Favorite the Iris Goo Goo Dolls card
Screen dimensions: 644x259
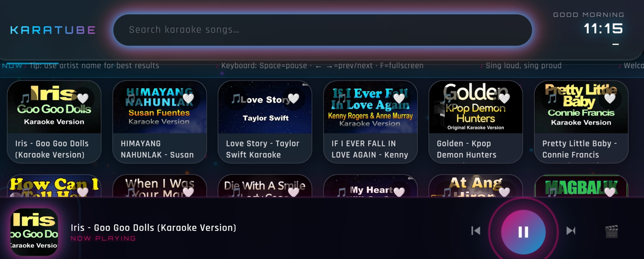tap(83, 98)
